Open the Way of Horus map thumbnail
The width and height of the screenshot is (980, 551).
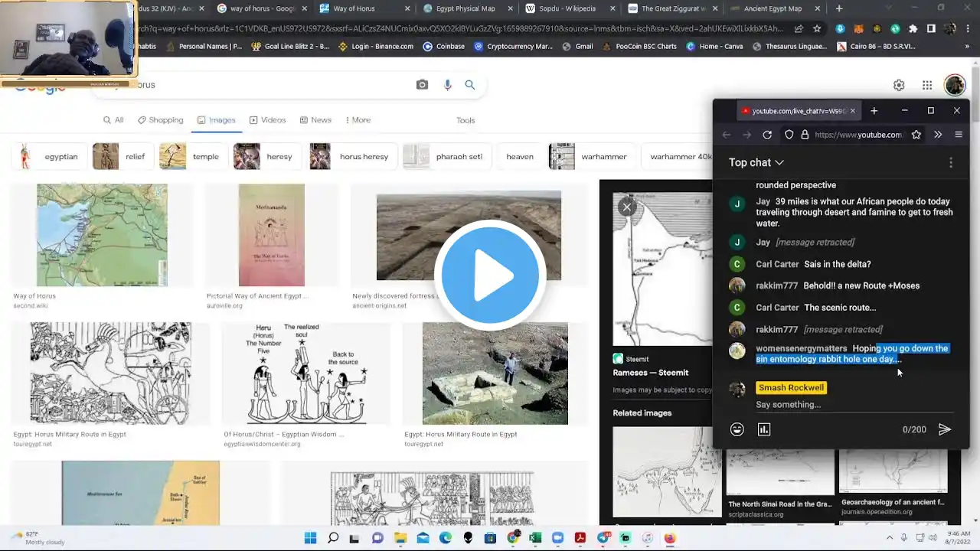point(102,236)
